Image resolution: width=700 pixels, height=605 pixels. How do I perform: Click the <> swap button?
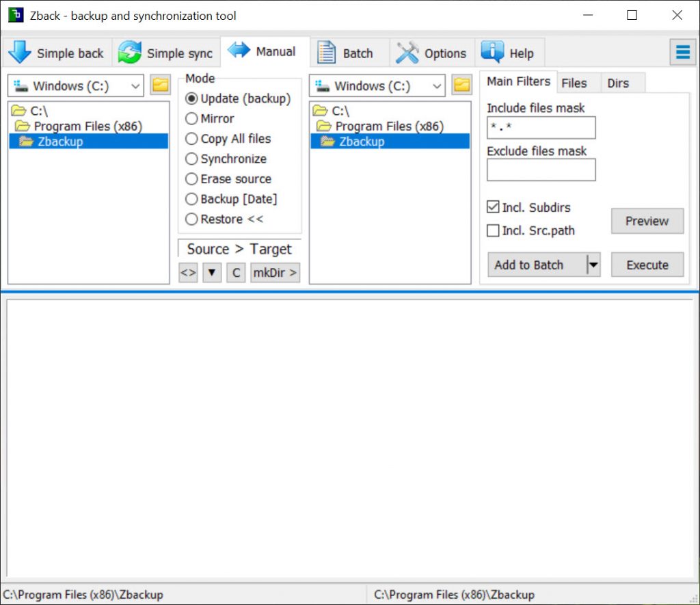click(x=188, y=272)
